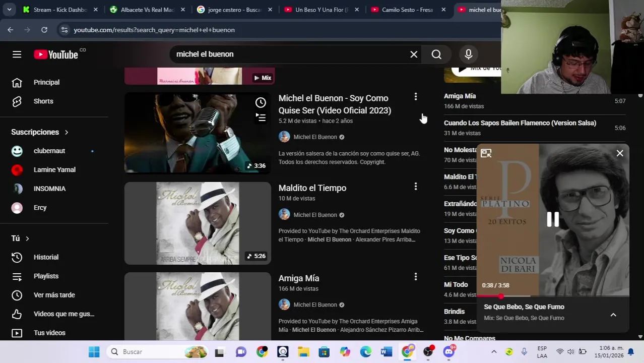Click the browser address bar URL

pyautogui.click(x=154, y=30)
